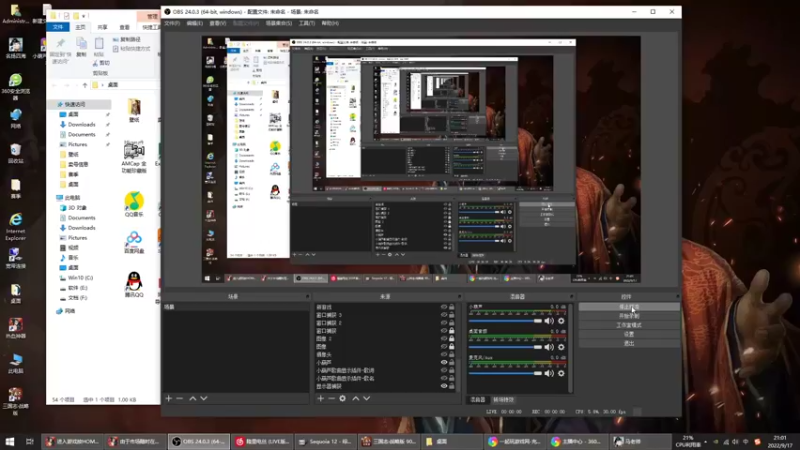Toggle visibility of 窗口捕获 2 source
The width and height of the screenshot is (800, 450).
pyautogui.click(x=444, y=322)
